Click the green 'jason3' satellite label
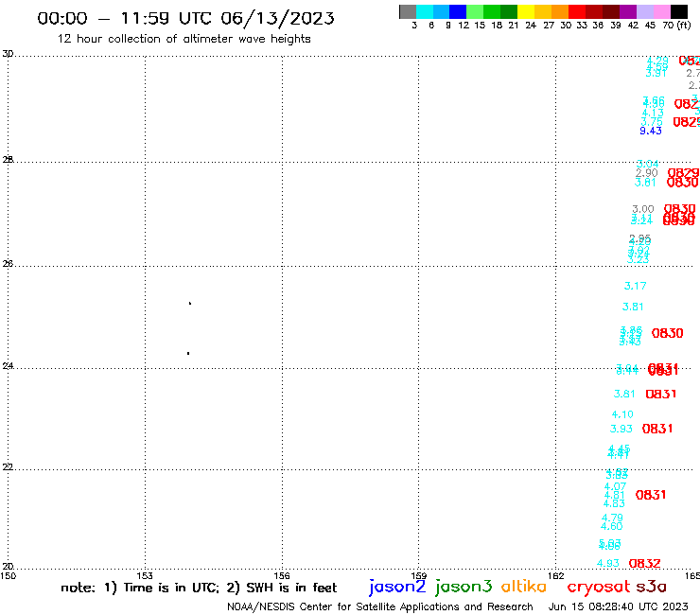Screen dimensions: 700x615 (464, 588)
